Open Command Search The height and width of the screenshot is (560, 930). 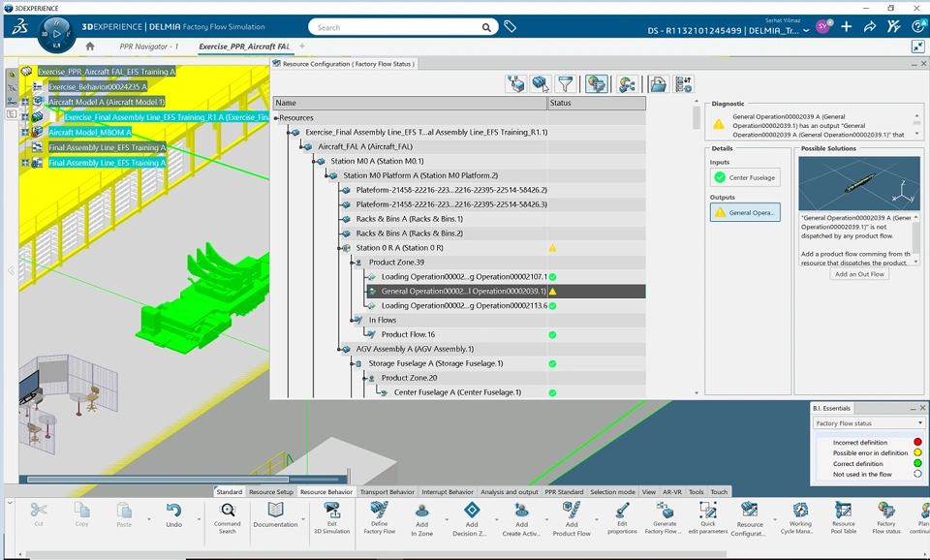coord(227,518)
